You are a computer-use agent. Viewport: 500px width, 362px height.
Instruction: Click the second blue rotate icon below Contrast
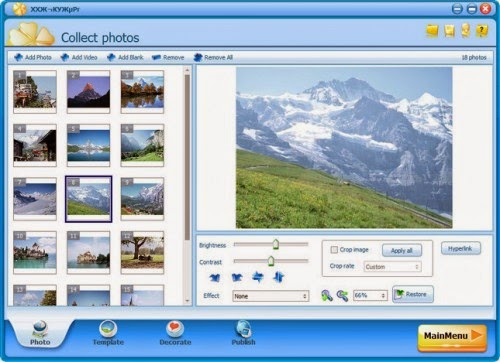tap(237, 277)
